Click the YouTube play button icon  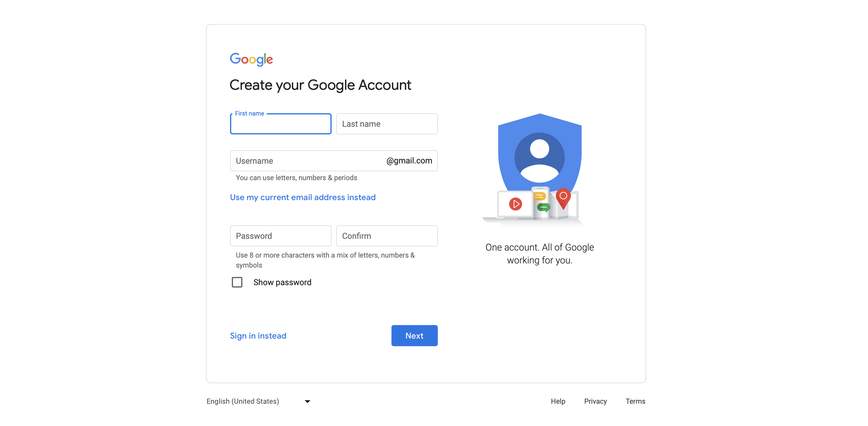pyautogui.click(x=515, y=203)
